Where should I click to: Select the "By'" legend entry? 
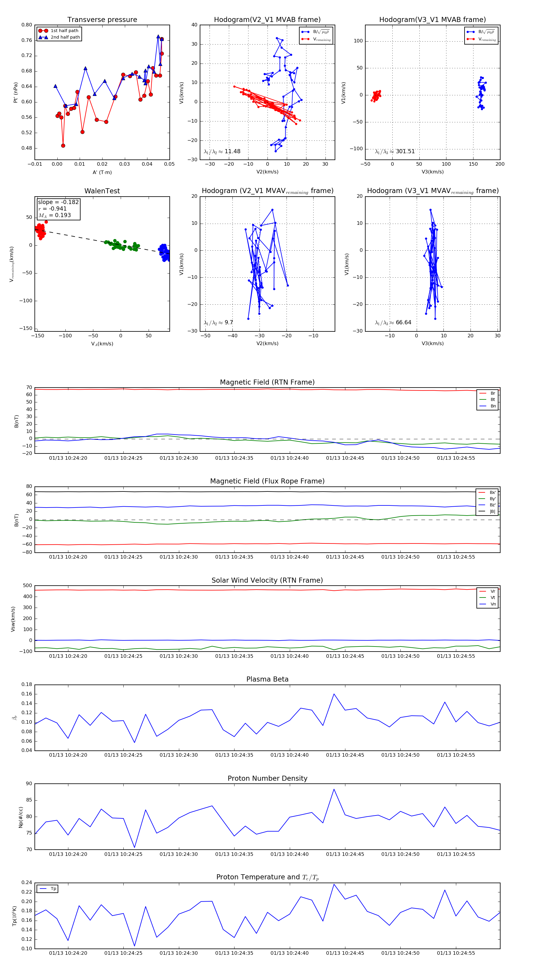(487, 499)
